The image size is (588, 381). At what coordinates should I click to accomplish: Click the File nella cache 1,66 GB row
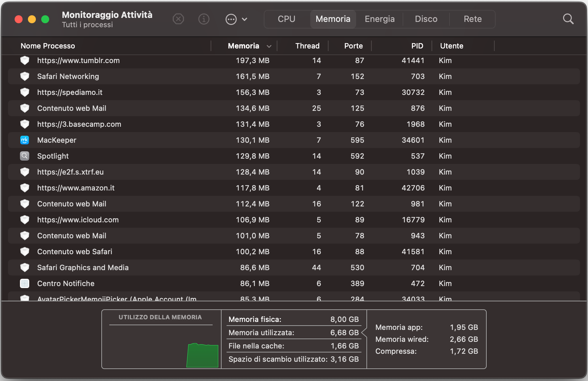click(294, 346)
